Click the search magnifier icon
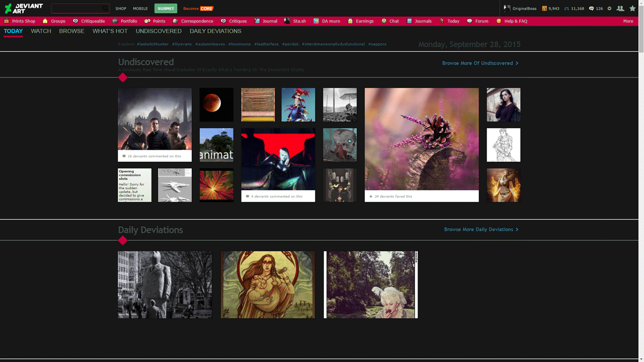This screenshot has height=362, width=644. [105, 9]
